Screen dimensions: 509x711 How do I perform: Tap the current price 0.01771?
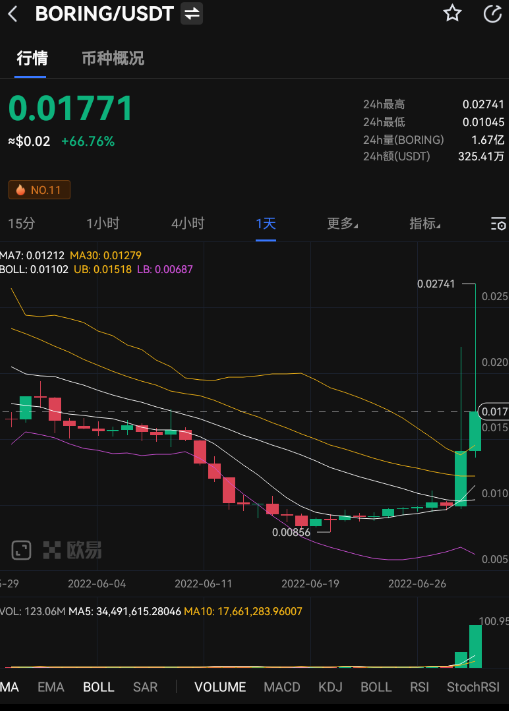(x=70, y=108)
